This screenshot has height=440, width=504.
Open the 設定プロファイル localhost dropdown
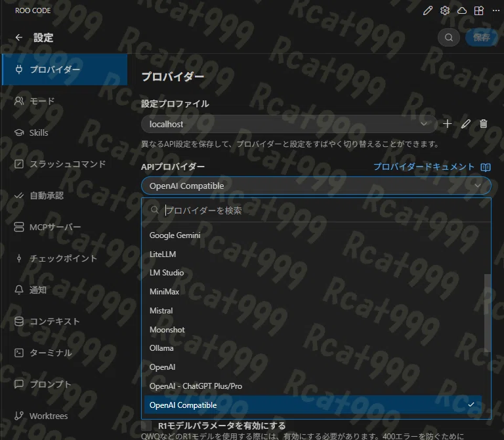tap(289, 124)
